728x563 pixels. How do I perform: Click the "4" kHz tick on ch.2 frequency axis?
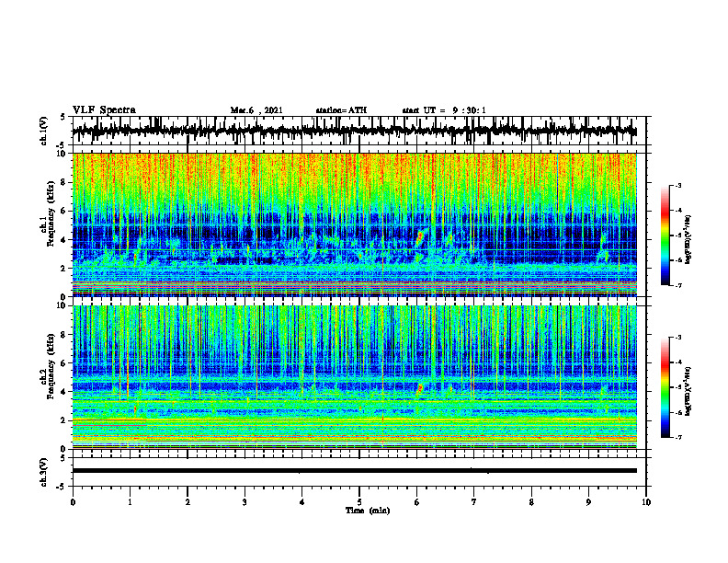[x=64, y=392]
